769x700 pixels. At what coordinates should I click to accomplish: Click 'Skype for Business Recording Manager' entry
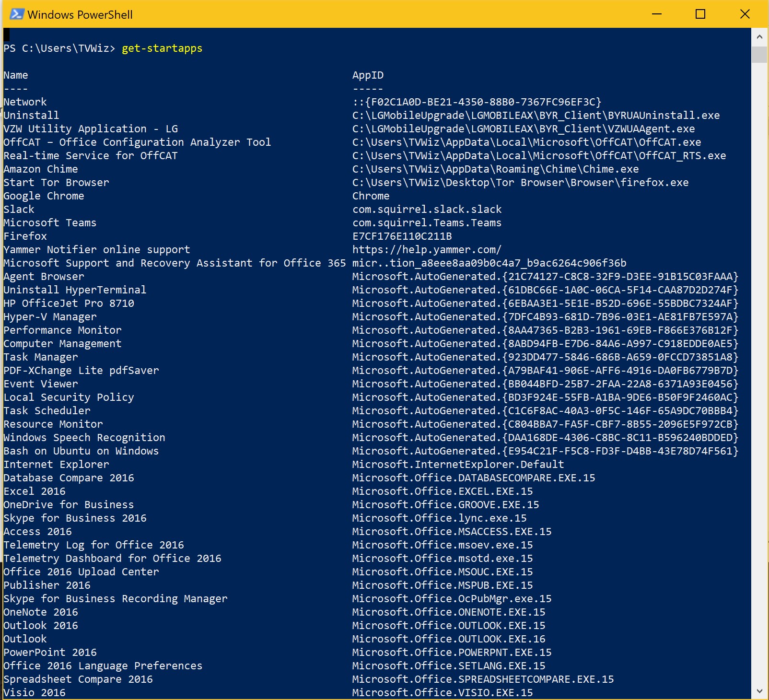click(116, 599)
